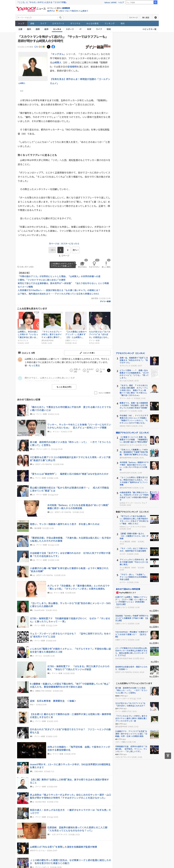The width and height of the screenshot is (174, 868).
Task: Click the うーん reaction on the comment
Action: point(100,370)
